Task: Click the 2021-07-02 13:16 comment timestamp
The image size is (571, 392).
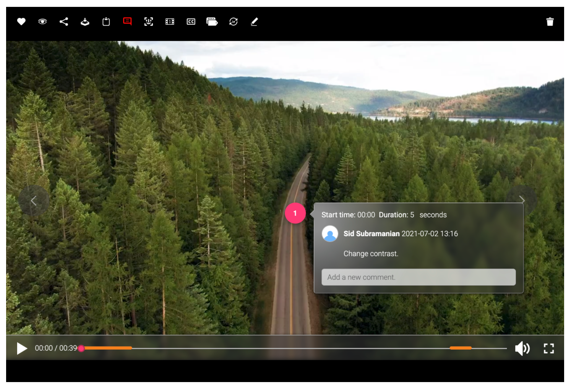Action: click(x=430, y=233)
